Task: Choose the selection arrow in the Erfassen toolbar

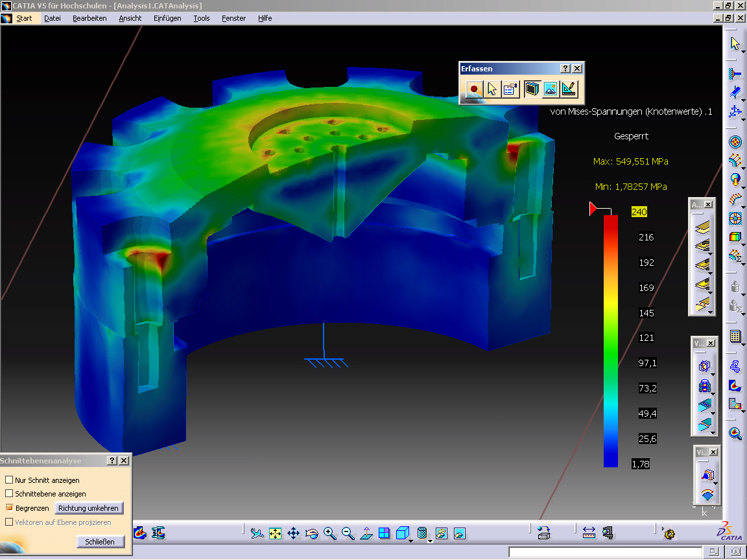Action: tap(492, 89)
